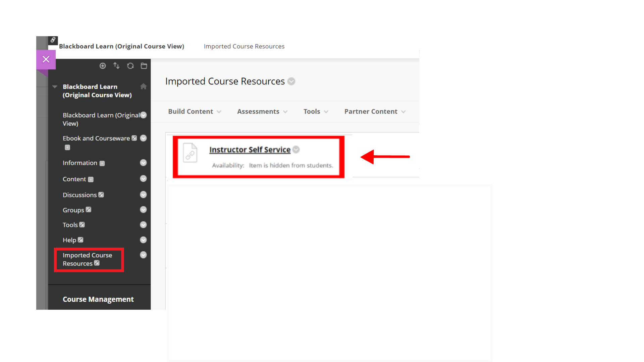Click the add menu item plus icon

pyautogui.click(x=103, y=66)
